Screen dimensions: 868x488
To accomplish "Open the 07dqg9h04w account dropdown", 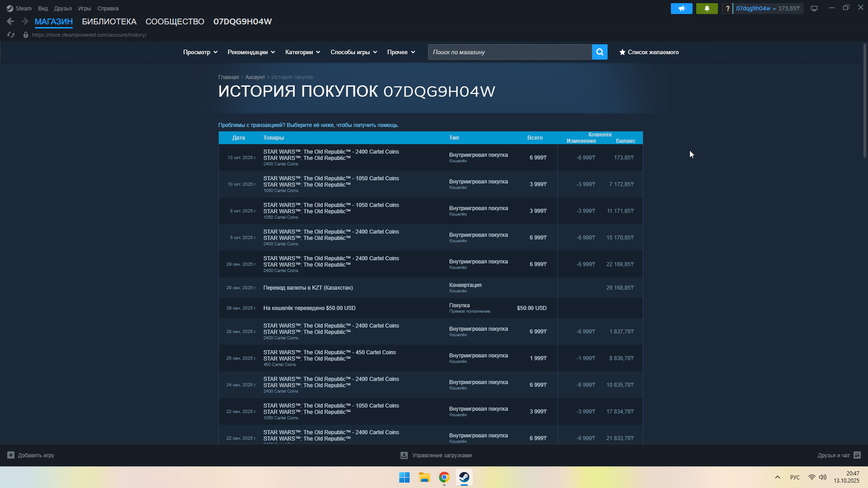I will click(x=756, y=9).
